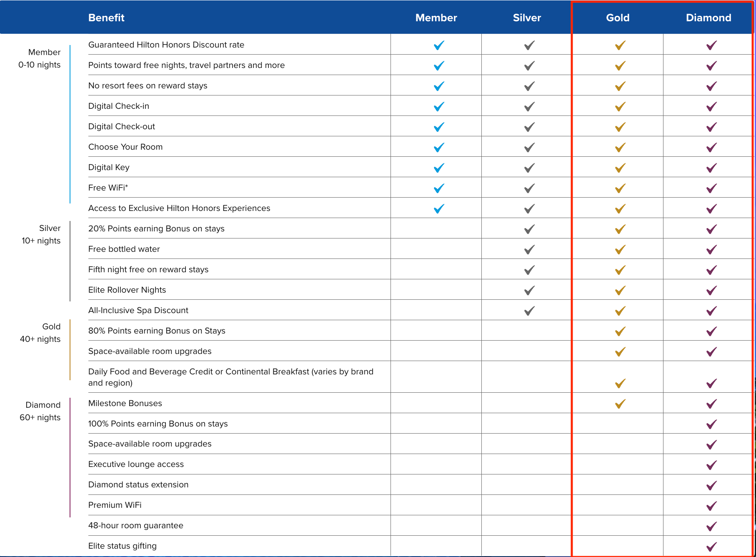Click the 'Premium WiFi' benefit text

pyautogui.click(x=115, y=505)
